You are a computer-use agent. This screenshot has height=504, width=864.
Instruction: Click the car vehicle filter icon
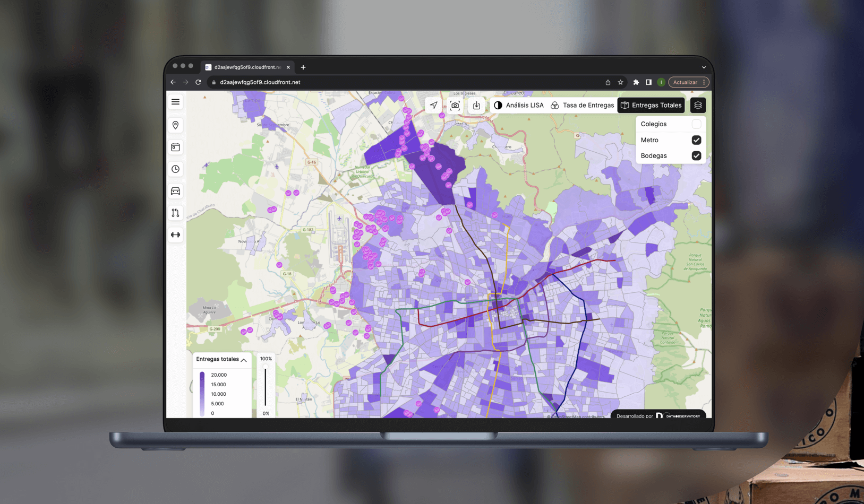click(175, 191)
